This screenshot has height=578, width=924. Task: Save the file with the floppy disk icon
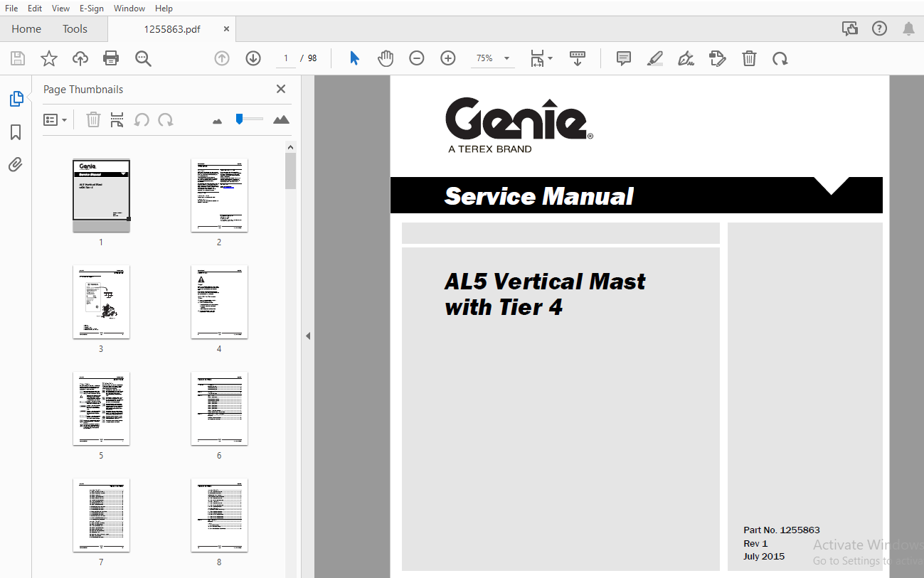(18, 58)
